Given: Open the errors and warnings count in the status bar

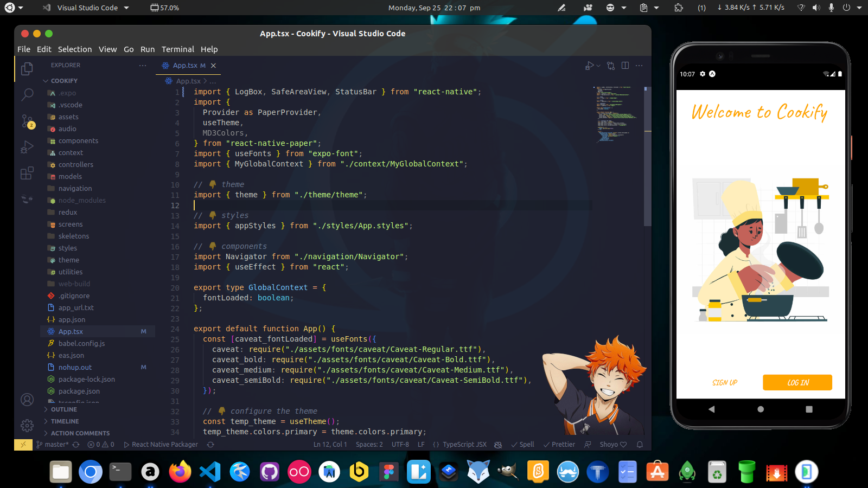Looking at the screenshot, I should coord(101,445).
